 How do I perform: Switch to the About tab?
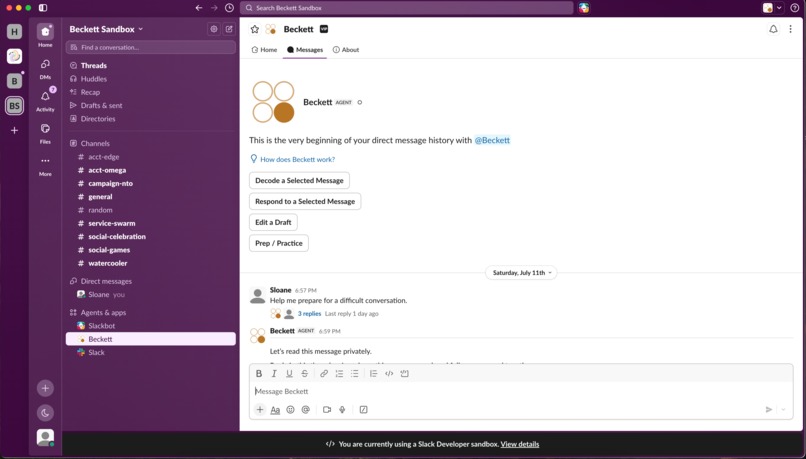point(346,50)
